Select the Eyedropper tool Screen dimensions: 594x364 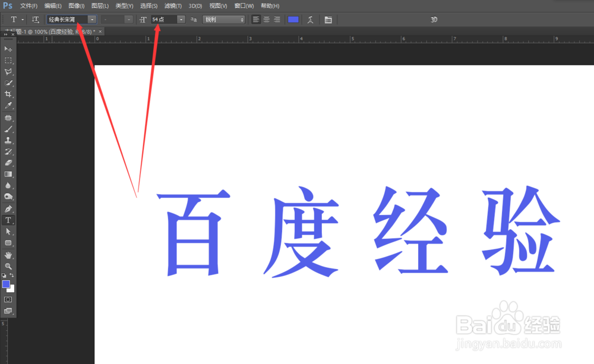pyautogui.click(x=8, y=105)
